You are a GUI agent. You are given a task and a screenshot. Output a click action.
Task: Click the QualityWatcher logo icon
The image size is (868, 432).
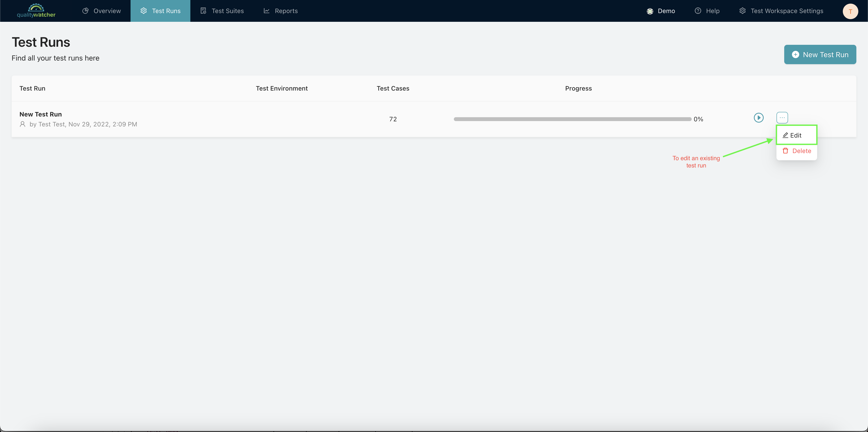point(36,10)
